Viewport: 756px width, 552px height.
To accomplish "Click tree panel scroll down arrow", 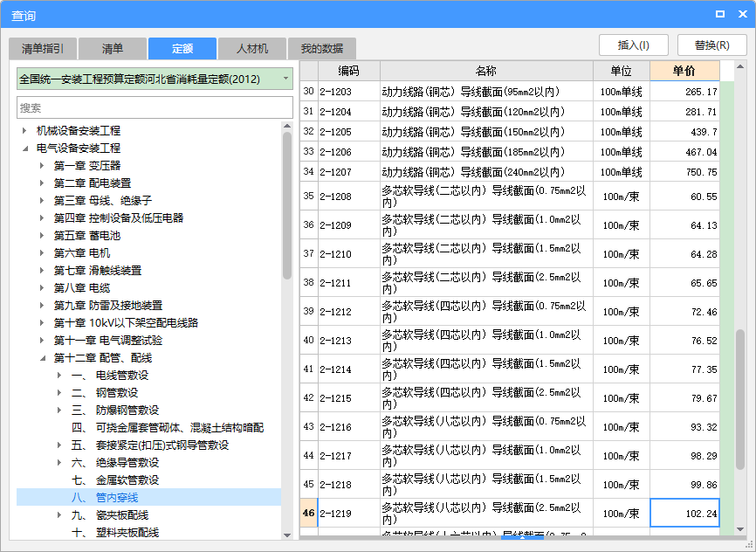I will pyautogui.click(x=286, y=535).
